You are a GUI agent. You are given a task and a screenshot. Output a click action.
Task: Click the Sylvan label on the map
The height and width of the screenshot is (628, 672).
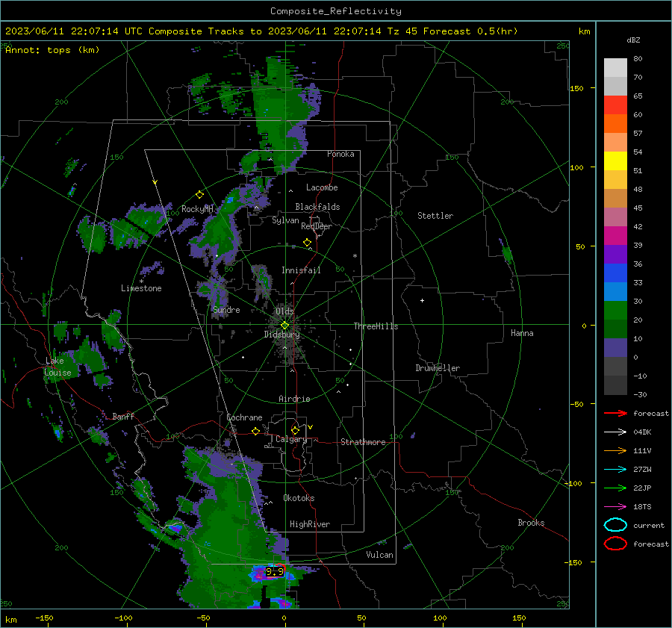(285, 220)
